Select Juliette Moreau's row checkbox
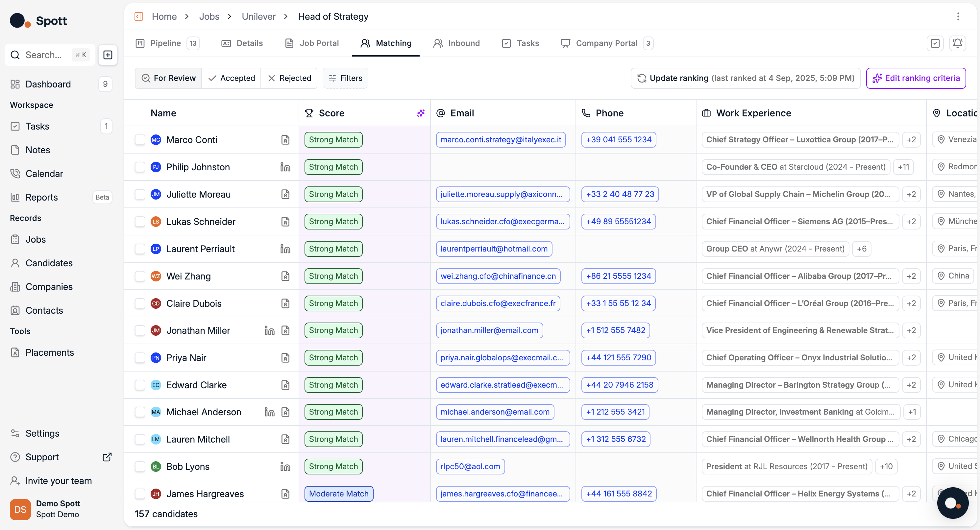 (x=140, y=194)
